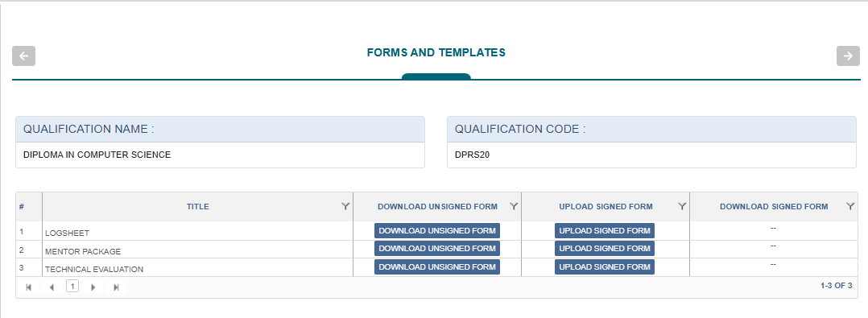Download unsigned form for Technical Evaluation
Screen dimensions: 868x318
point(436,266)
